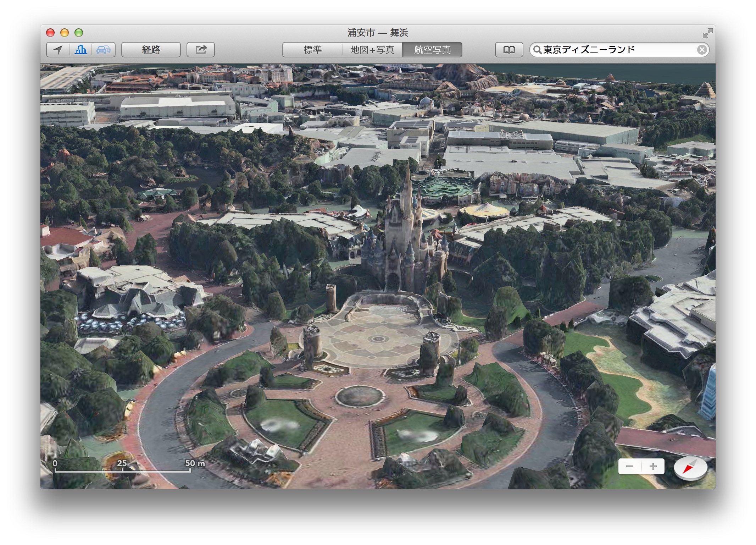Open the share menu icon
Image resolution: width=756 pixels, height=545 pixels.
click(201, 50)
